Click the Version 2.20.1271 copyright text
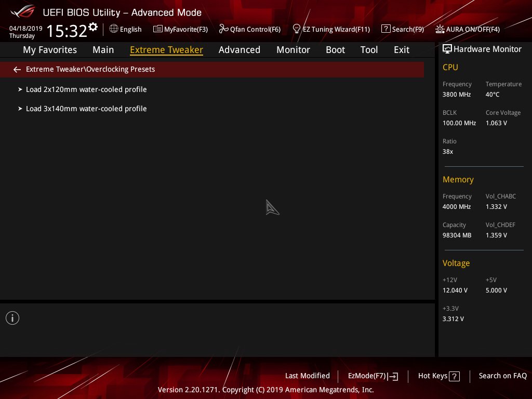This screenshot has height=399, width=532. click(x=265, y=390)
